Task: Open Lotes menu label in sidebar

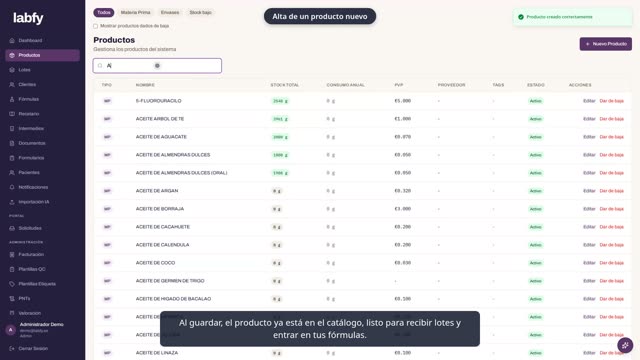Action: 24,70
